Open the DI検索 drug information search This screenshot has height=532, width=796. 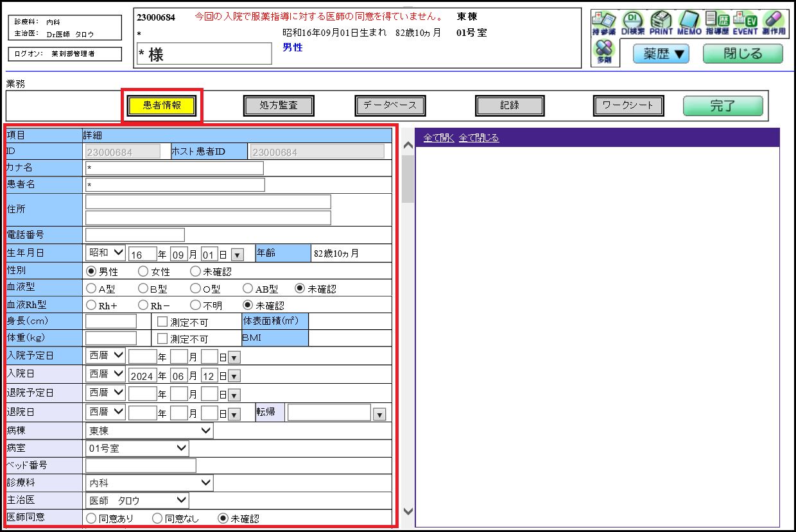pos(632,24)
